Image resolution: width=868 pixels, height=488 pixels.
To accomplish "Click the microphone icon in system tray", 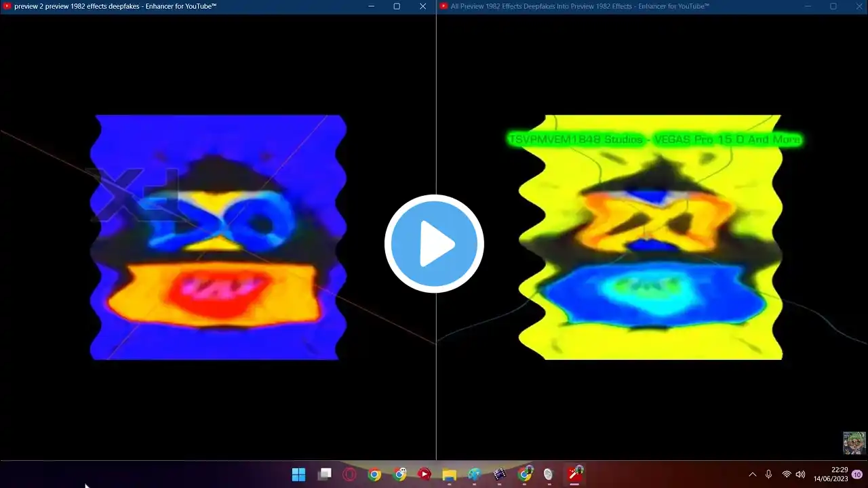I will point(768,474).
